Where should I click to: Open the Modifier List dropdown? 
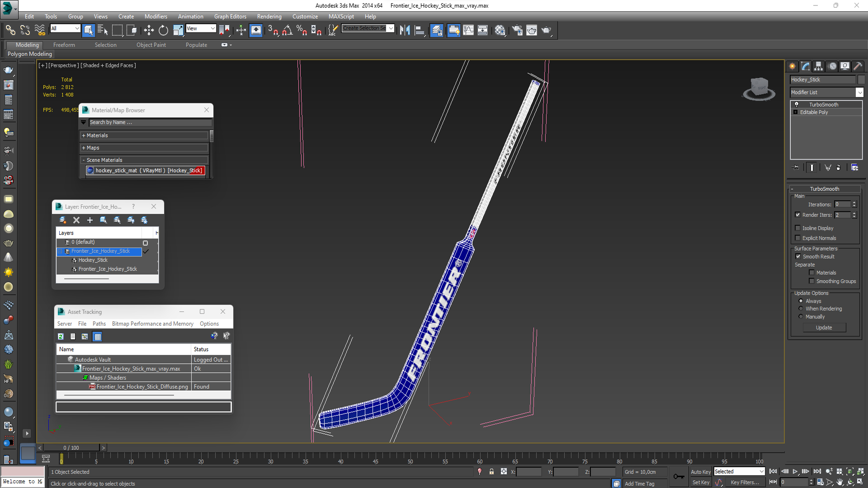click(x=859, y=92)
